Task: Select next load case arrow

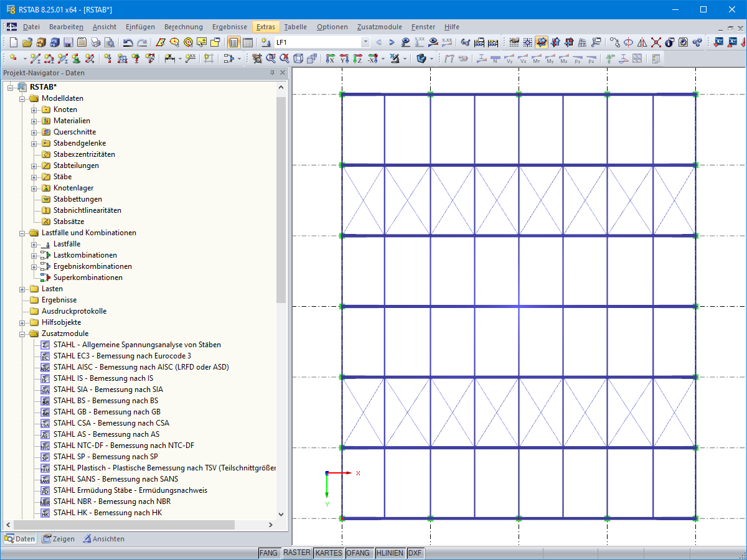Action: (392, 42)
